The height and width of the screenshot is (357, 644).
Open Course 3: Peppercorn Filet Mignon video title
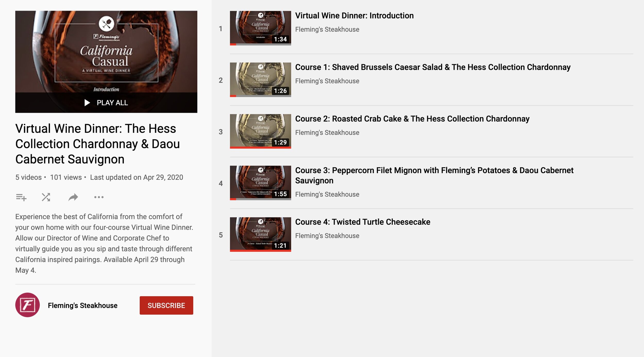pos(434,175)
